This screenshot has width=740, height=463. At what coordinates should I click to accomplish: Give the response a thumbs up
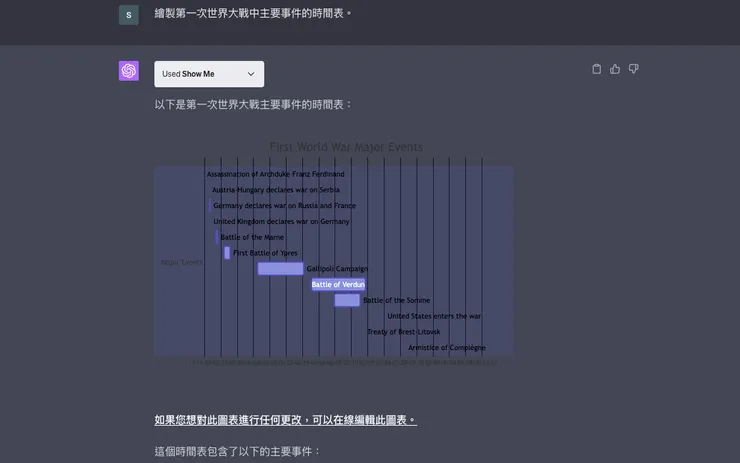[x=615, y=69]
